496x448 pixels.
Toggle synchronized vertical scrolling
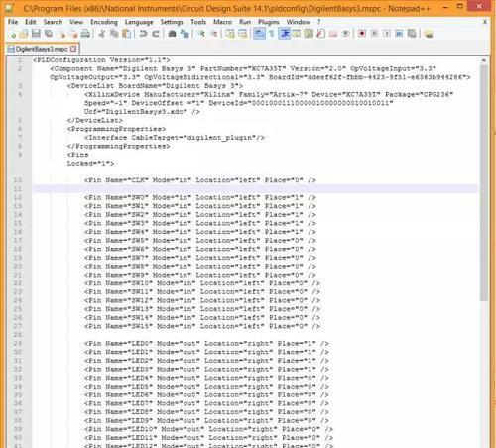click(230, 34)
